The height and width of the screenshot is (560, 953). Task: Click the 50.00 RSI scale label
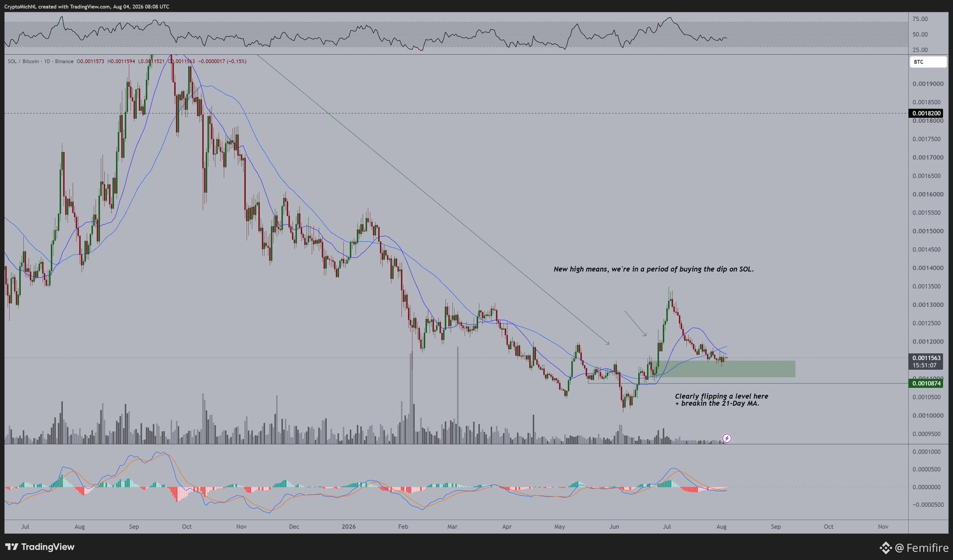(x=920, y=34)
